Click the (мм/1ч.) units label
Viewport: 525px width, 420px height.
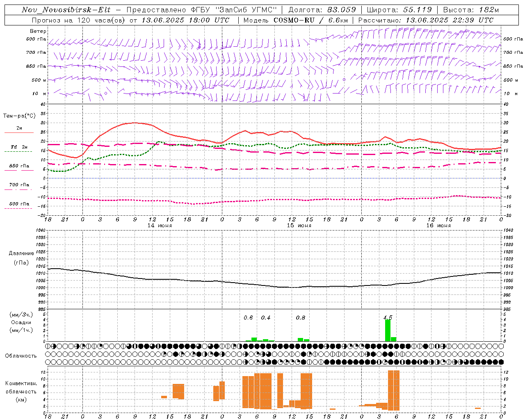point(21,330)
